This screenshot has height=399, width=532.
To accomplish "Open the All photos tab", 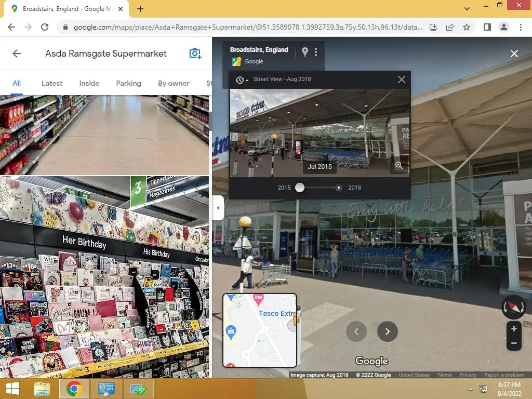I will [x=17, y=83].
